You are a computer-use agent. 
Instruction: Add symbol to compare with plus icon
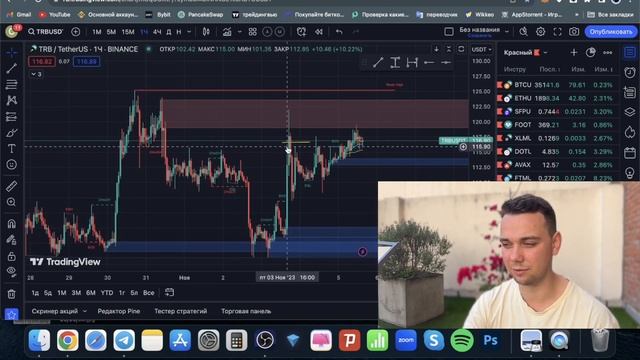click(x=76, y=32)
